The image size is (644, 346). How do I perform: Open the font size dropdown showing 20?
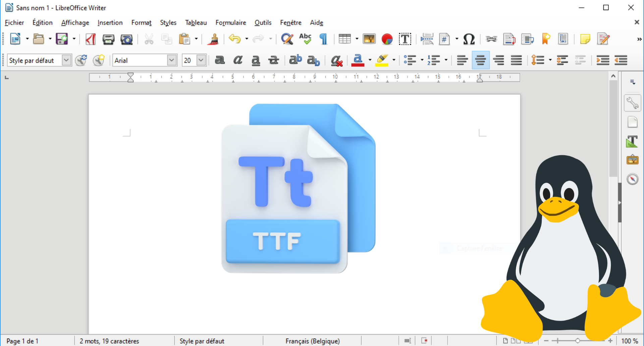coord(201,60)
